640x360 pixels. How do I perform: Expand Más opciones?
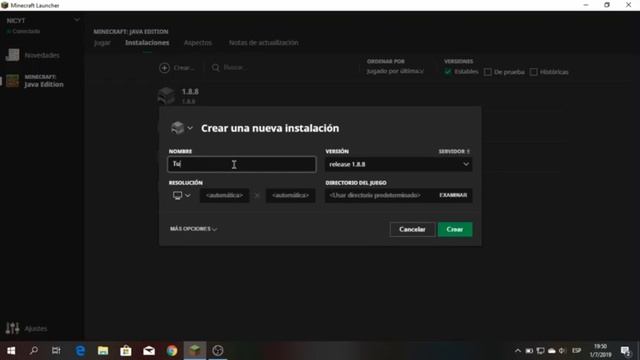193,229
